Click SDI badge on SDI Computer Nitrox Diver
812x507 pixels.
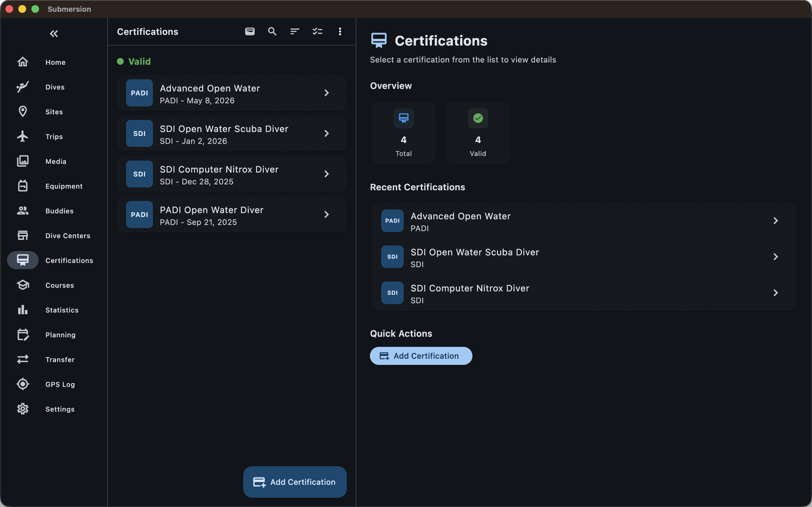click(x=139, y=174)
